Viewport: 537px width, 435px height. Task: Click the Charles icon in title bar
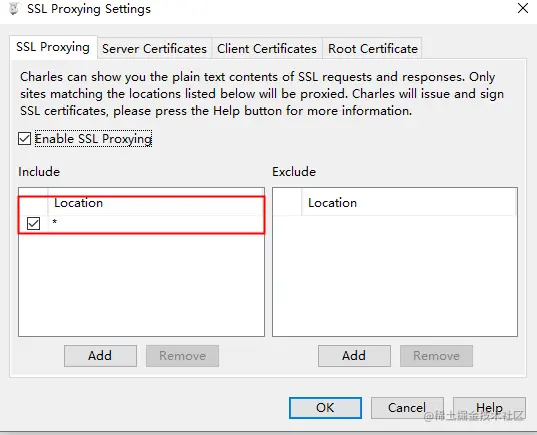13,9
